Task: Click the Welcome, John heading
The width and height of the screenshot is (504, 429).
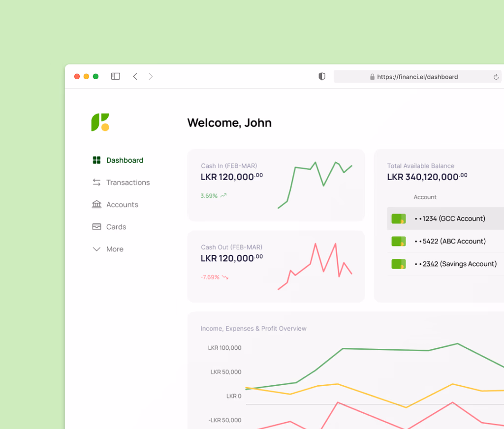Action: 229,123
